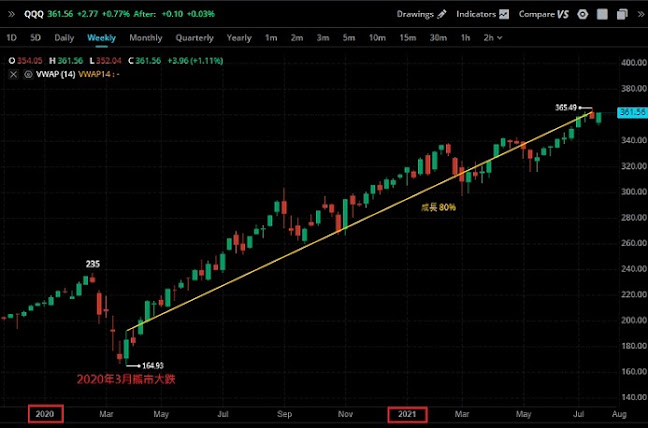Click the 300.00 price axis label
Screen dimensions: 648x428
[634, 191]
